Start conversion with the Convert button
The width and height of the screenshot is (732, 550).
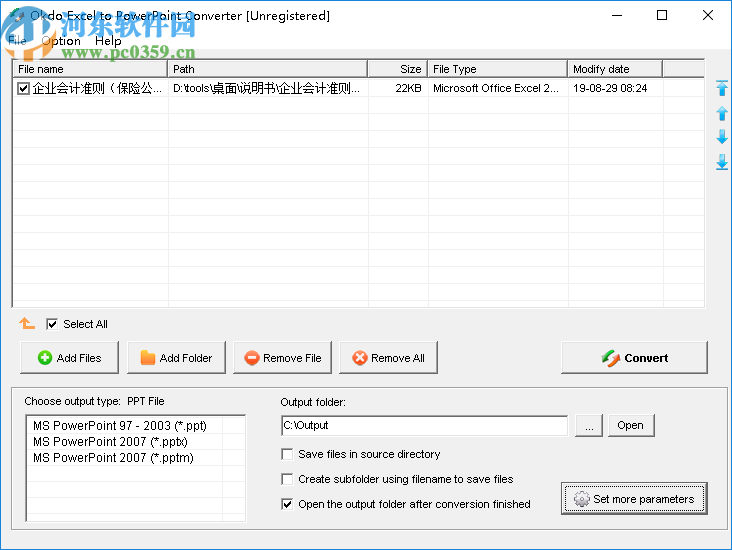tap(634, 358)
